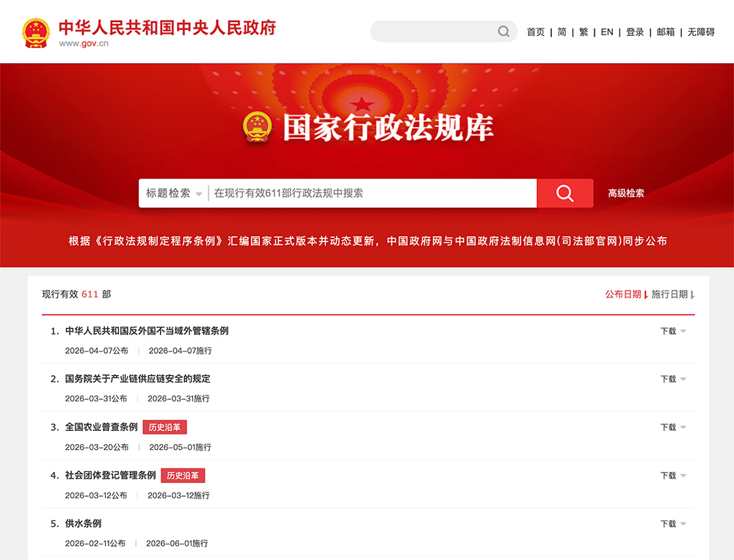Open 国务院关于产业链供应链安全的规定
This screenshot has width=734, height=560.
tap(138, 378)
